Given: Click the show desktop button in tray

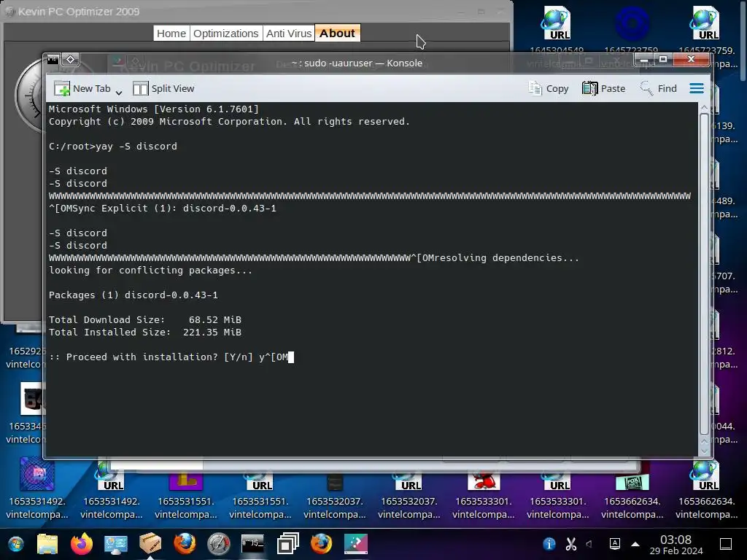Looking at the screenshot, I should 726,544.
